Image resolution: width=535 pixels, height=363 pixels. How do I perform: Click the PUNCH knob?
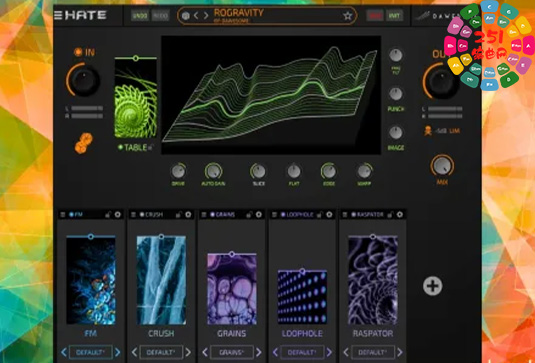(x=396, y=94)
